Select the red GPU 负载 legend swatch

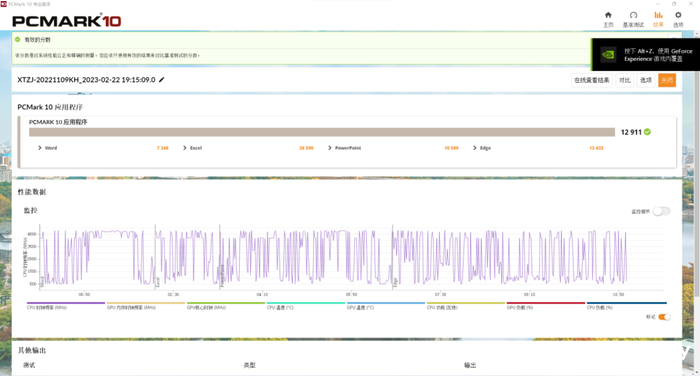(x=546, y=303)
